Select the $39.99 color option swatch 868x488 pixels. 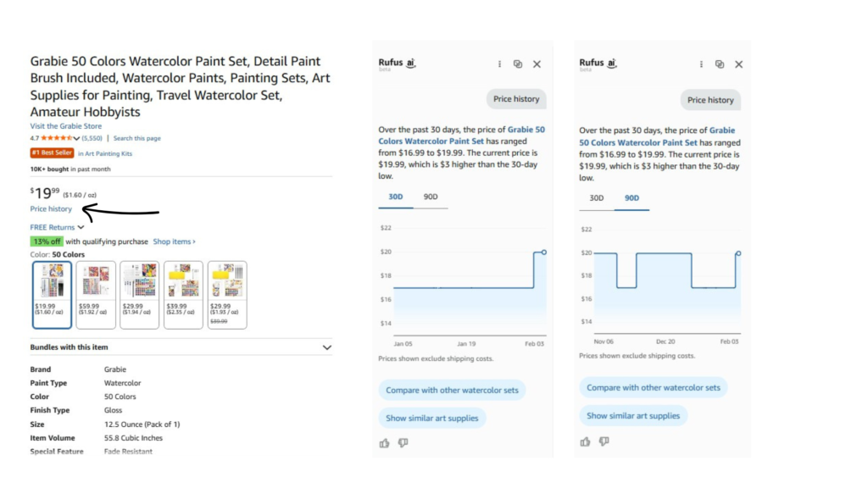click(x=183, y=294)
